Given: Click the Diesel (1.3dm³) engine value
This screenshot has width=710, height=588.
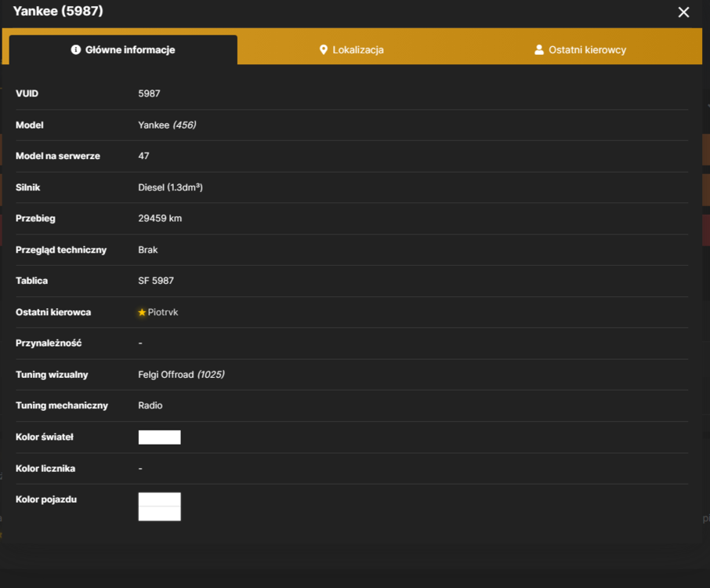Looking at the screenshot, I should point(170,187).
